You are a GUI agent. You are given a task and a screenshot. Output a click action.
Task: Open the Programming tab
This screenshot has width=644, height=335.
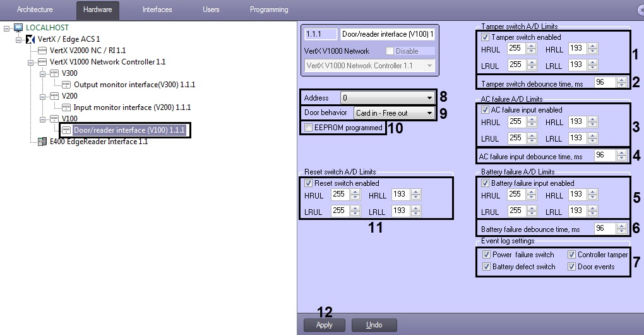point(269,9)
